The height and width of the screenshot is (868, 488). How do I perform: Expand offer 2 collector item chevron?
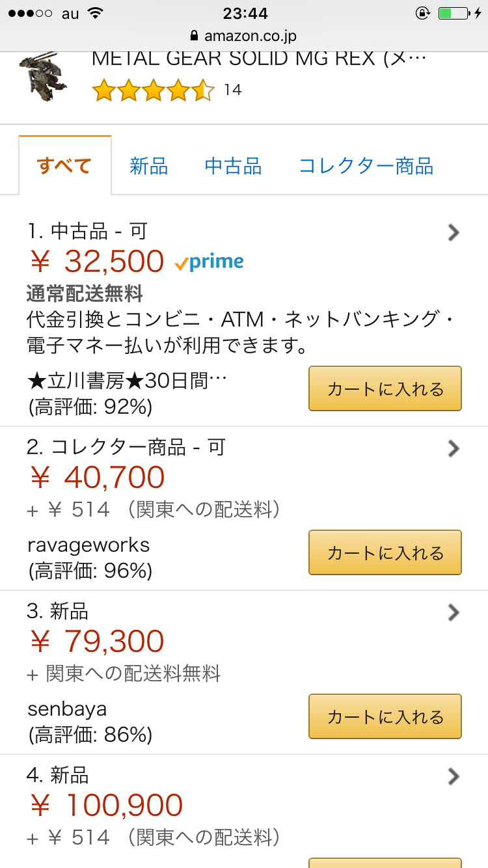tap(454, 448)
